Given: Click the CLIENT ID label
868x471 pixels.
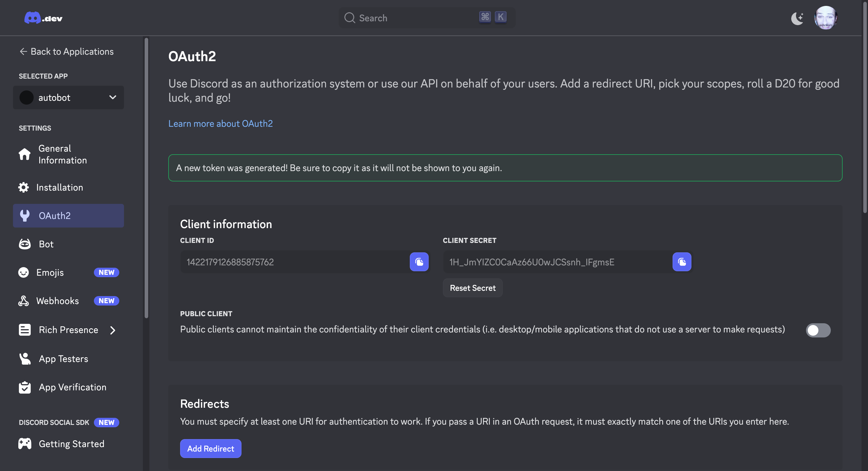Looking at the screenshot, I should tap(197, 241).
